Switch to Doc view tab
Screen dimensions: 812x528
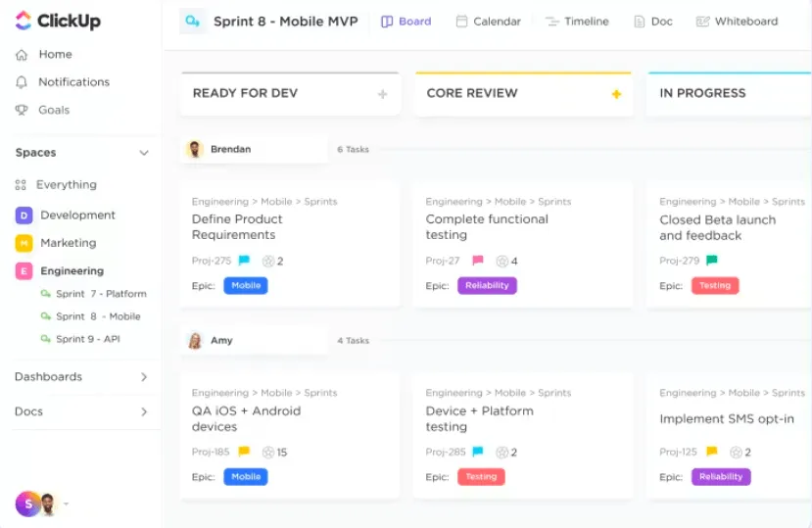point(653,22)
